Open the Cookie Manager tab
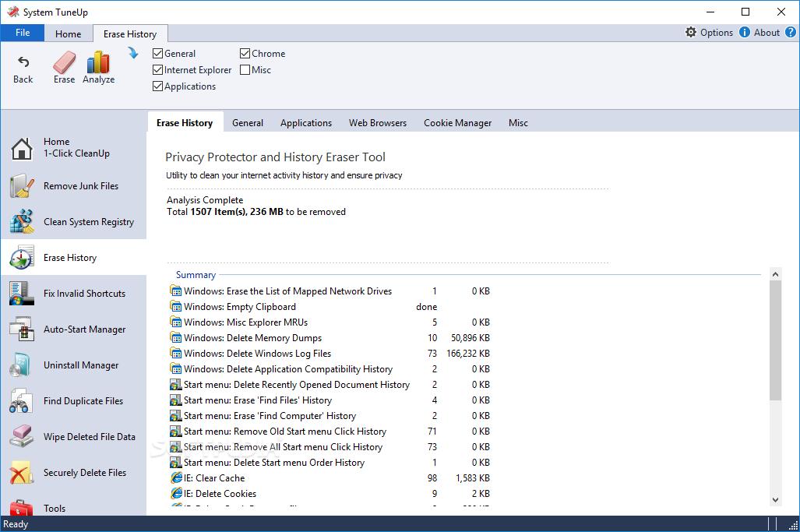The width and height of the screenshot is (800, 532). point(458,123)
